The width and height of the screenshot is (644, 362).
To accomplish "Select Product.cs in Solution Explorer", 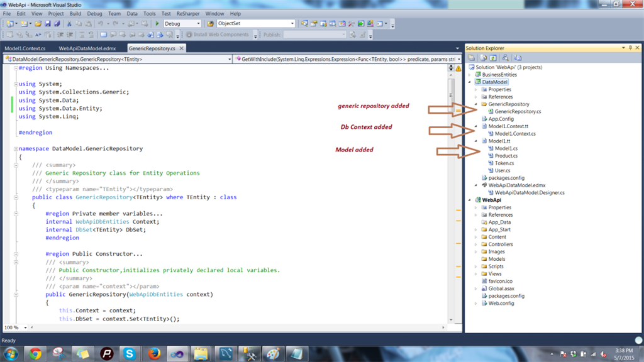I will (506, 156).
